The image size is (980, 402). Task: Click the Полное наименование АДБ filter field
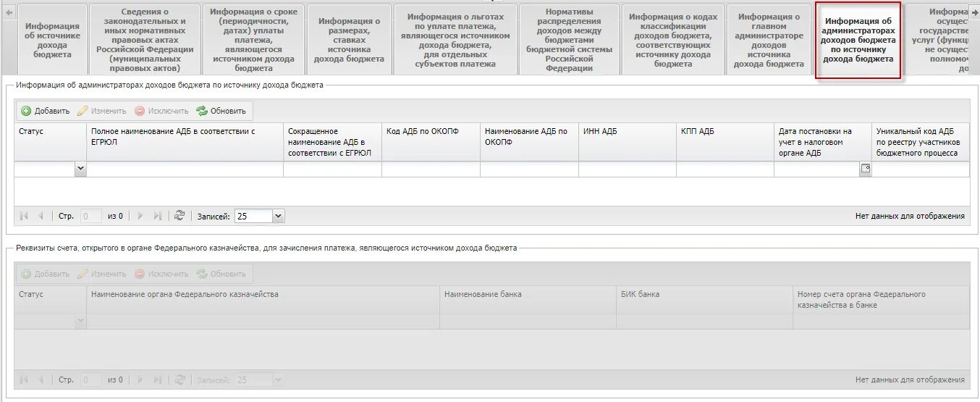tap(185, 169)
